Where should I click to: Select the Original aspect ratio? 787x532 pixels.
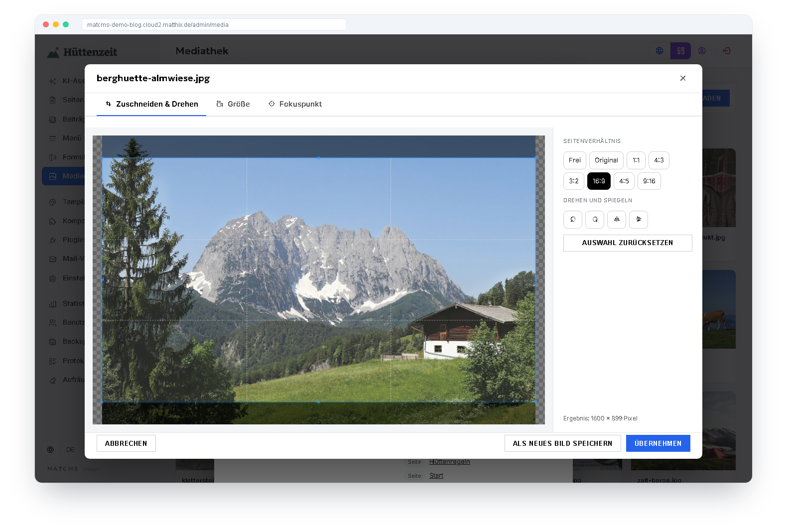606,160
